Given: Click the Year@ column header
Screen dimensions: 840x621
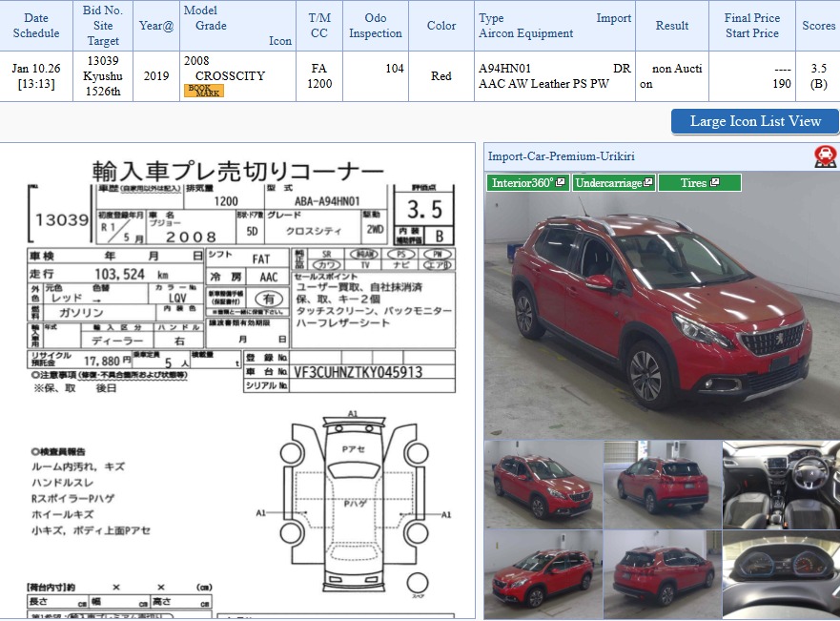Looking at the screenshot, I should [x=156, y=26].
